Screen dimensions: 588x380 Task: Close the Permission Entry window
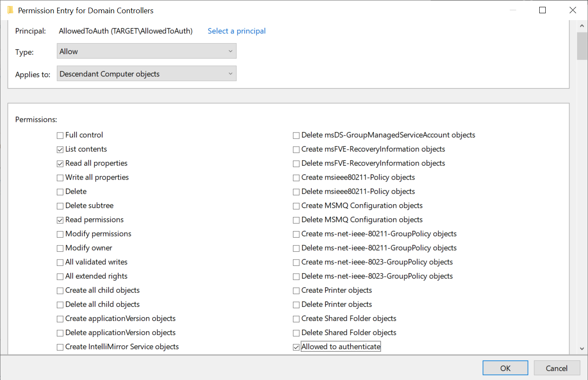tap(573, 10)
